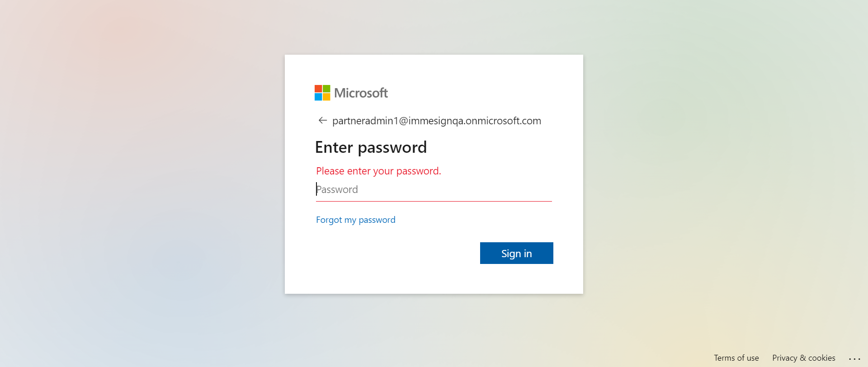Click the 'partneradmin1' username part of email

coord(365,121)
